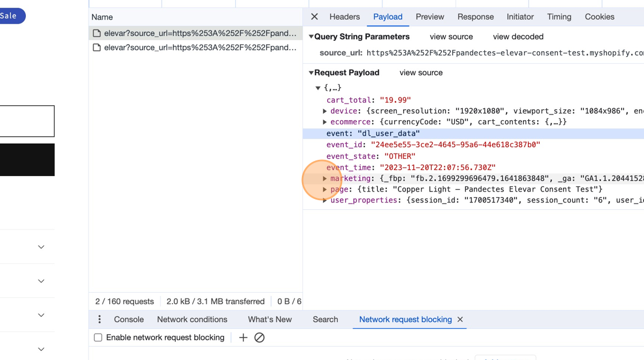
Task: Collapse the Request Payload section
Action: pyautogui.click(x=311, y=72)
